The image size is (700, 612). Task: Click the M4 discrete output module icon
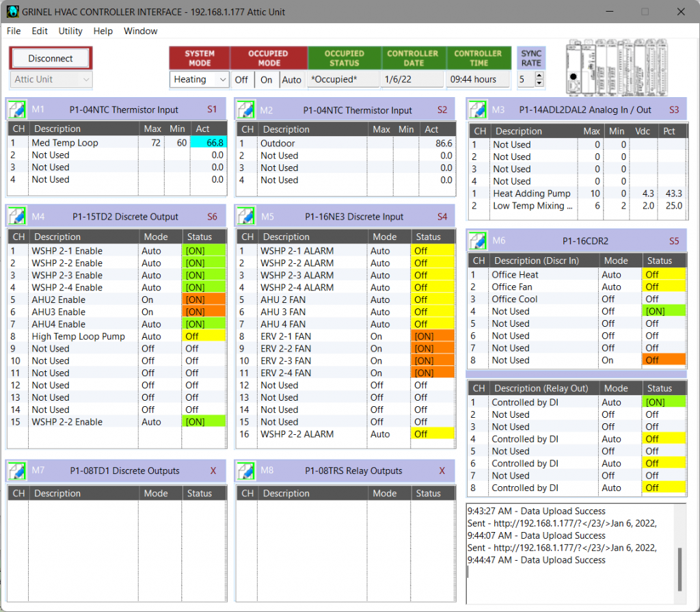coord(17,217)
